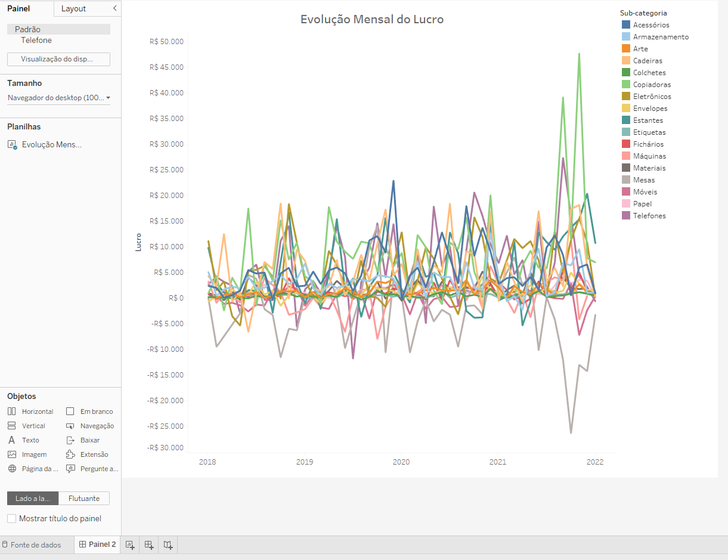728x560 pixels.
Task: Select the Painel 2 tab
Action: pyautogui.click(x=98, y=544)
